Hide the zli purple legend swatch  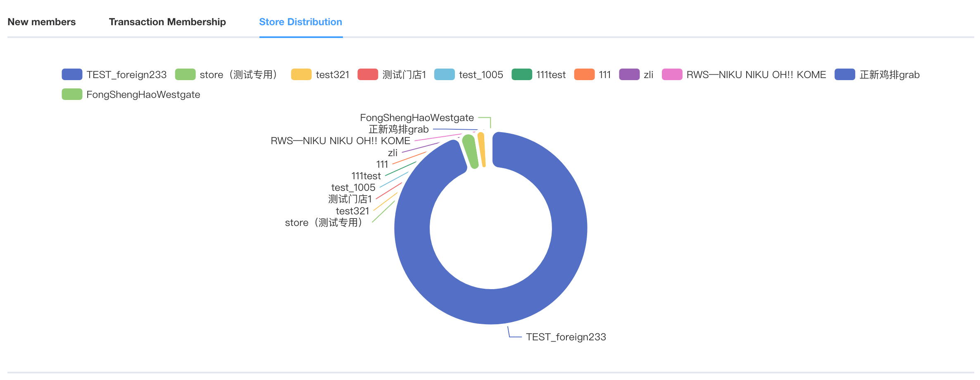pos(629,75)
